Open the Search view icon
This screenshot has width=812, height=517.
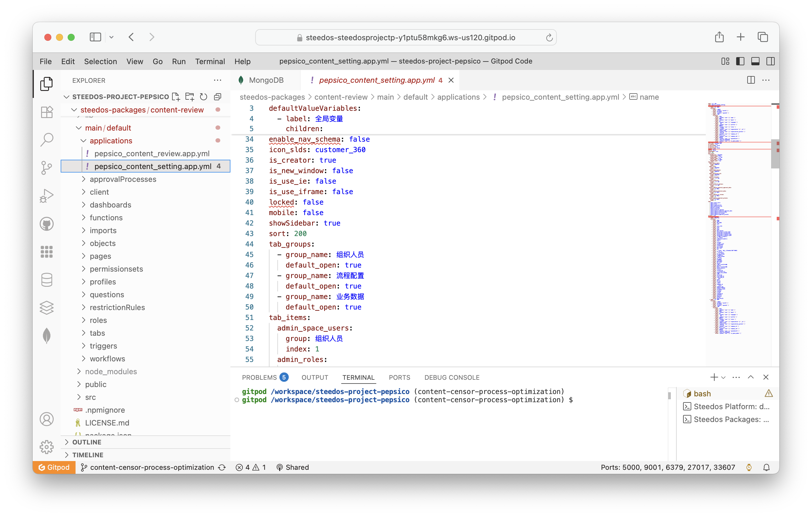click(x=47, y=140)
